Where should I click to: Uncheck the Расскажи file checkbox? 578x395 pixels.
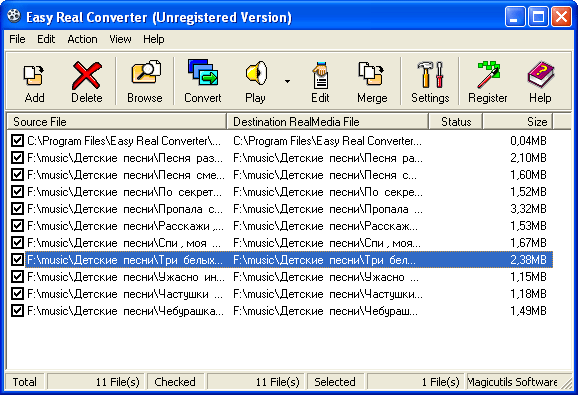tap(17, 226)
